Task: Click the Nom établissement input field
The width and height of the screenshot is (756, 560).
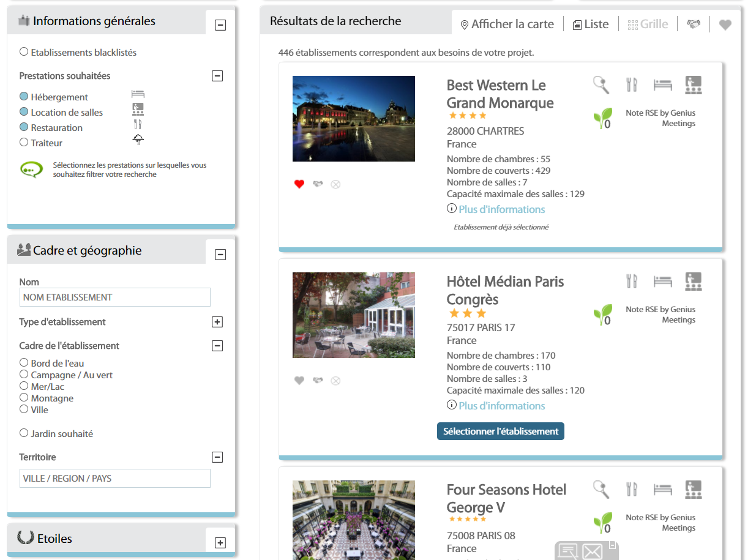Action: 115,297
